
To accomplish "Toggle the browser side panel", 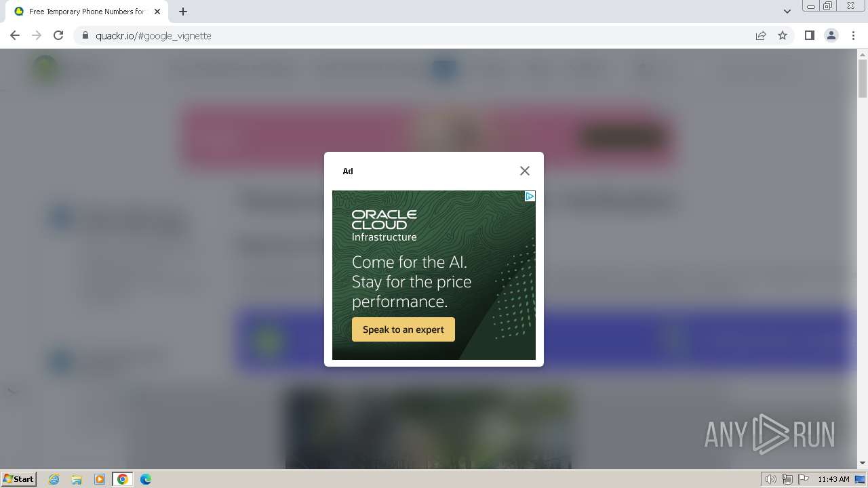I will click(x=809, y=35).
